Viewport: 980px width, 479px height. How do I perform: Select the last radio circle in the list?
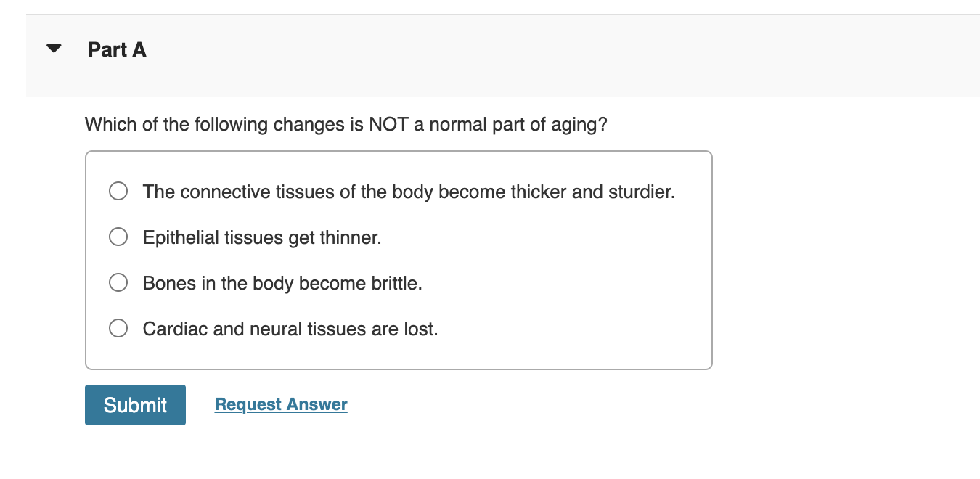pos(118,328)
